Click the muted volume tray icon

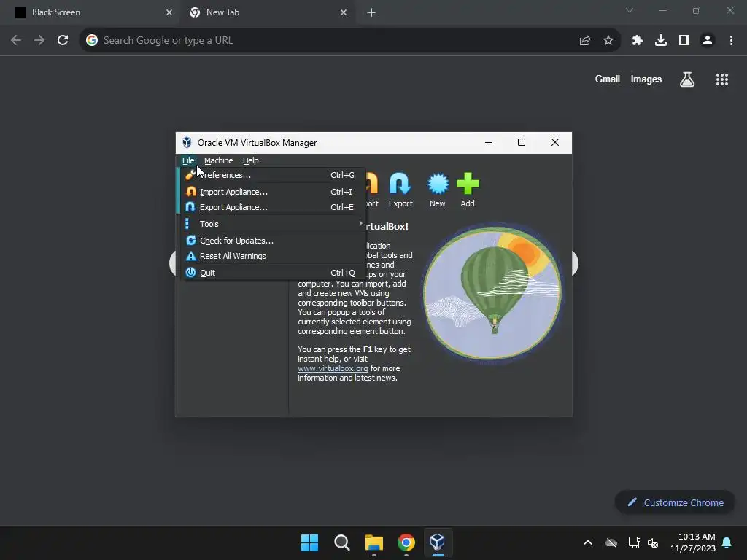653,542
